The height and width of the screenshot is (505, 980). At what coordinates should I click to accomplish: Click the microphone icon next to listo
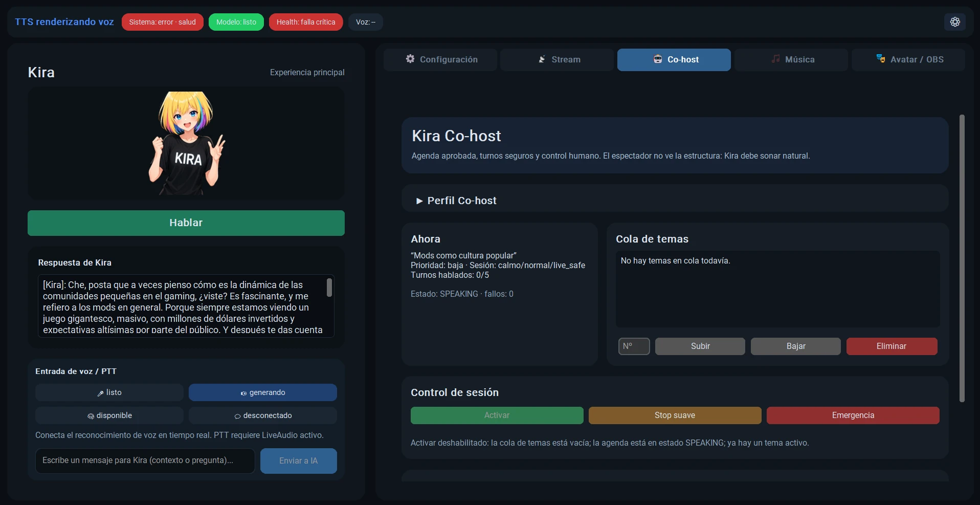pyautogui.click(x=101, y=393)
